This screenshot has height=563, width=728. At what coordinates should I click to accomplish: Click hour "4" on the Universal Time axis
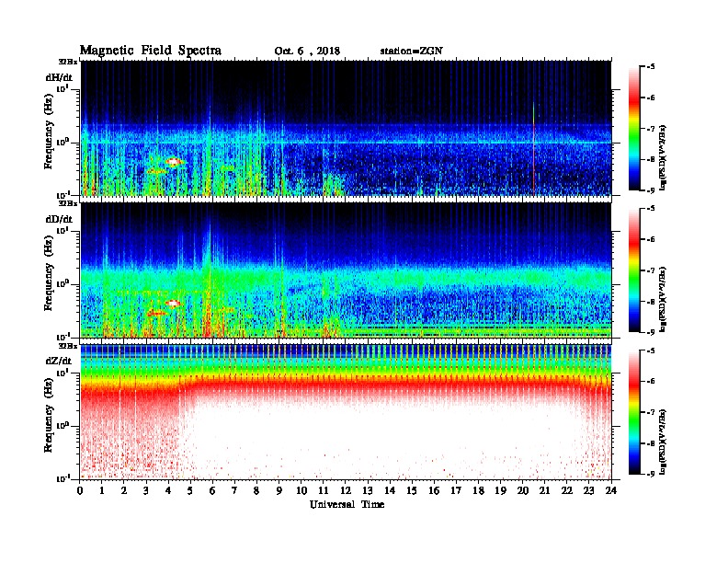tap(168, 490)
